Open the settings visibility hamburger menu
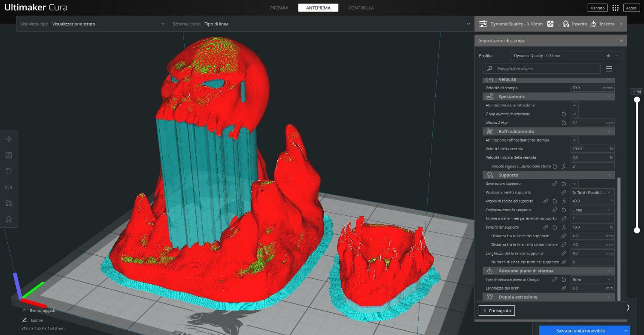This screenshot has height=335, width=644. click(608, 69)
